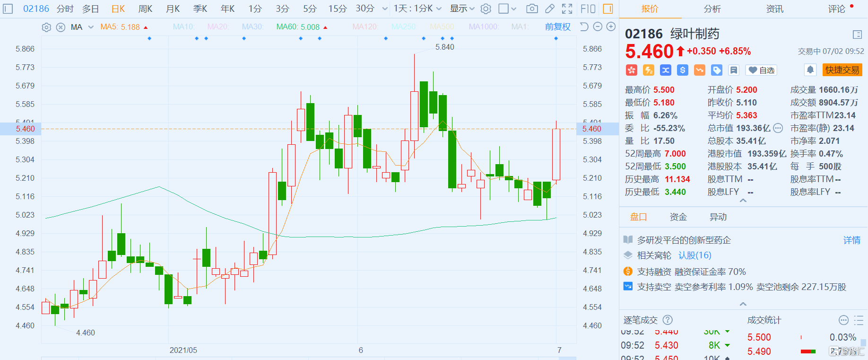
Task: Toggle MA1000 line display
Action: point(483,27)
